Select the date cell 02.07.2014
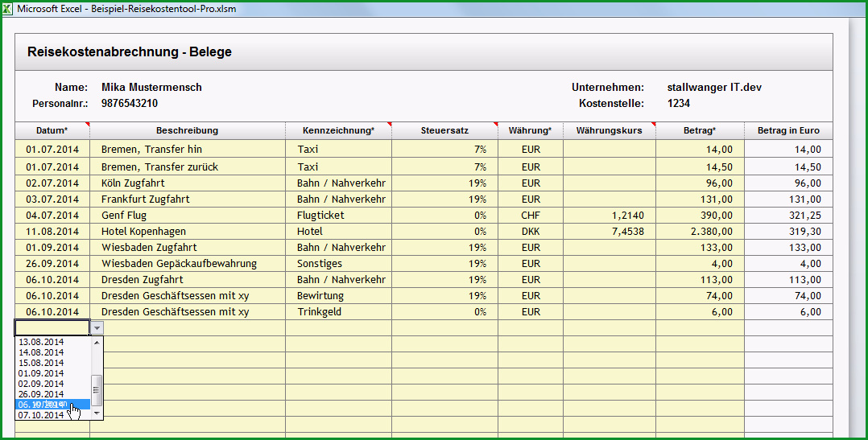868x440 pixels. 52,183
